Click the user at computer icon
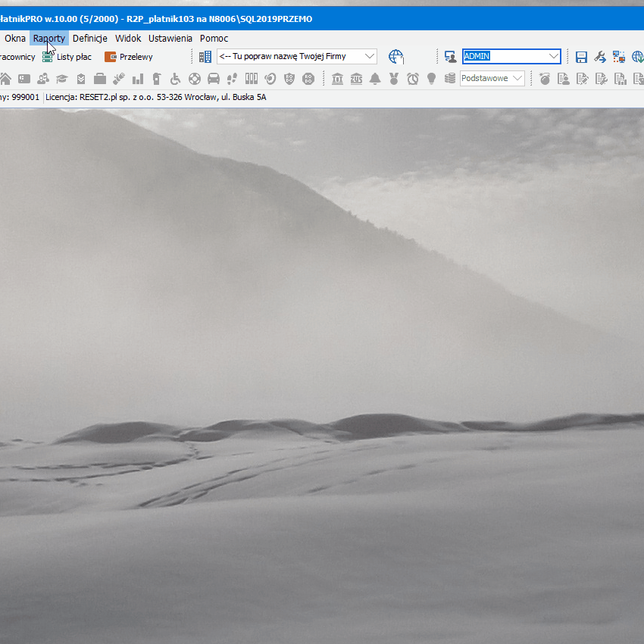Screen dimensions: 644x644 coord(451,57)
